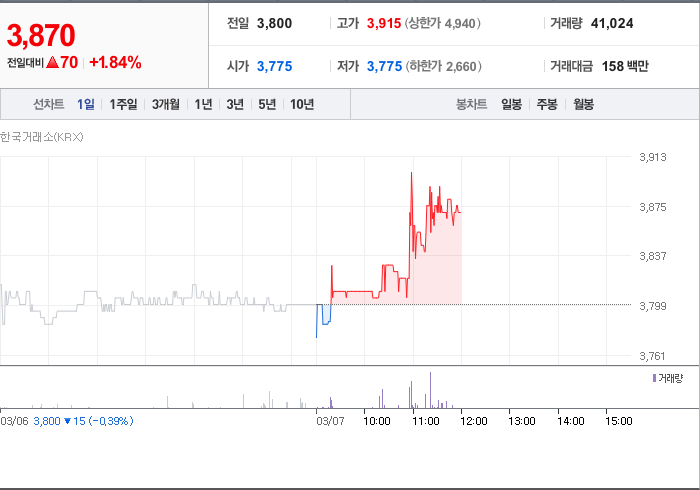Screen dimensions: 700x490
Task: Click the 고가 value 3,915
Action: pyautogui.click(x=384, y=23)
